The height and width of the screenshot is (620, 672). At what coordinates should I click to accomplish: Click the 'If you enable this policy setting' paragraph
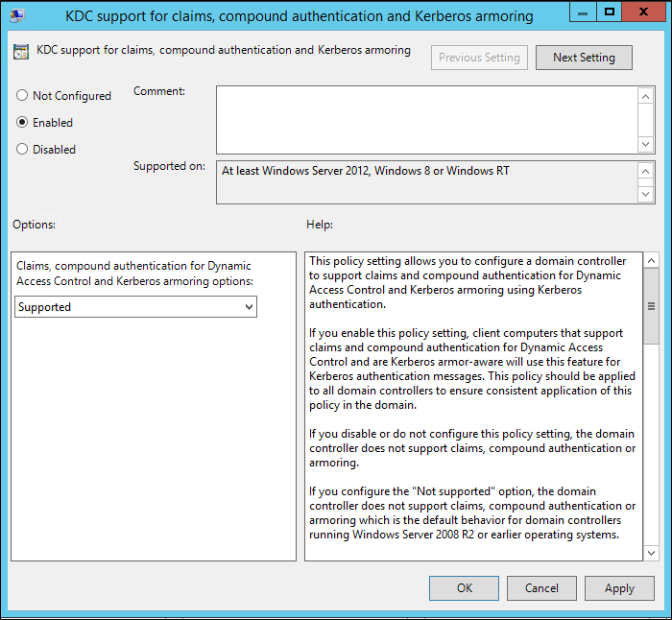tap(472, 369)
